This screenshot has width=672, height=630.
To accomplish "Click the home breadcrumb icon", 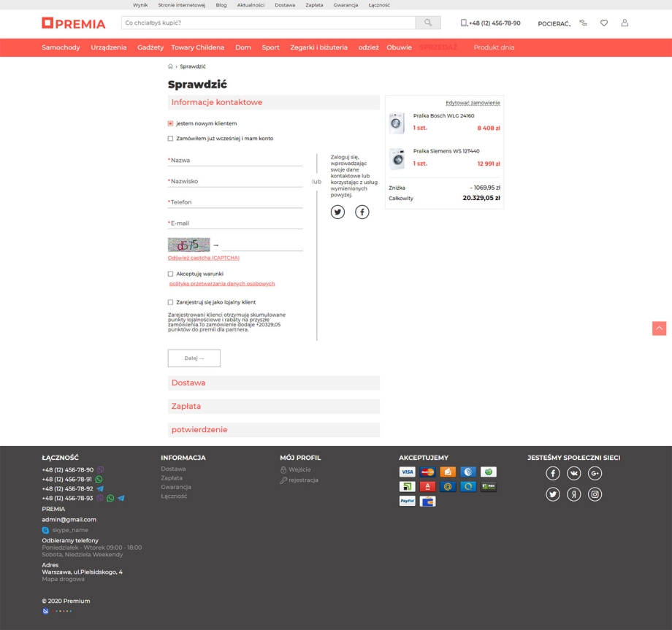I will click(171, 66).
